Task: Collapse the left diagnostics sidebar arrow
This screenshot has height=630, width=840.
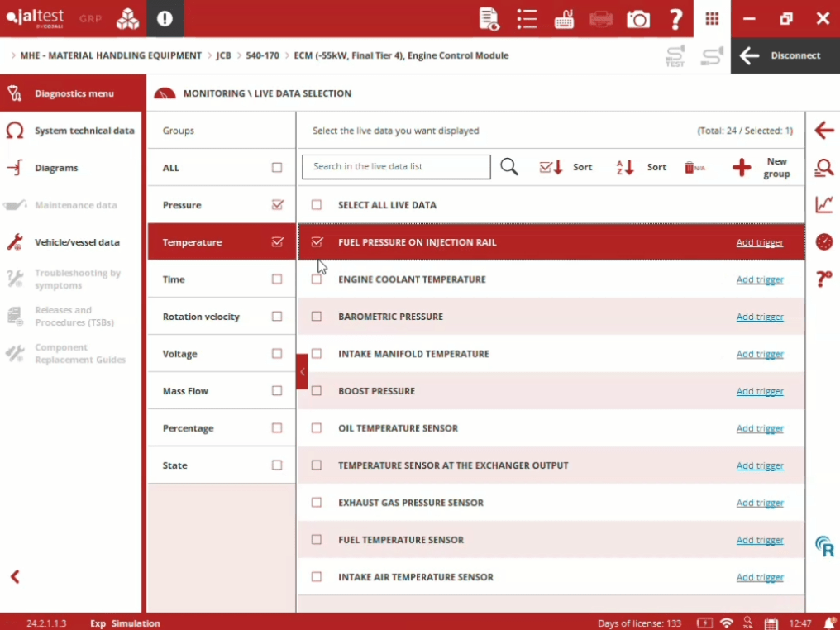Action: 15,577
